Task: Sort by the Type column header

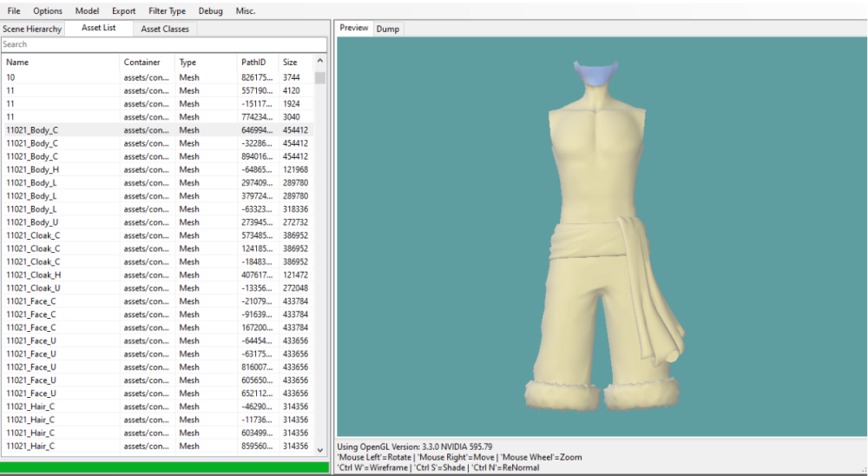Action: (206, 62)
